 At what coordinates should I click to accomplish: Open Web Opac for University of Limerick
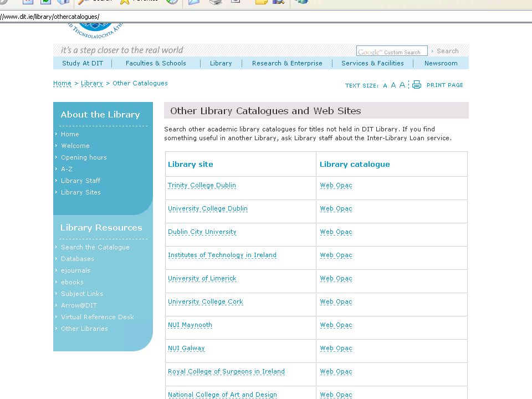pyautogui.click(x=336, y=278)
